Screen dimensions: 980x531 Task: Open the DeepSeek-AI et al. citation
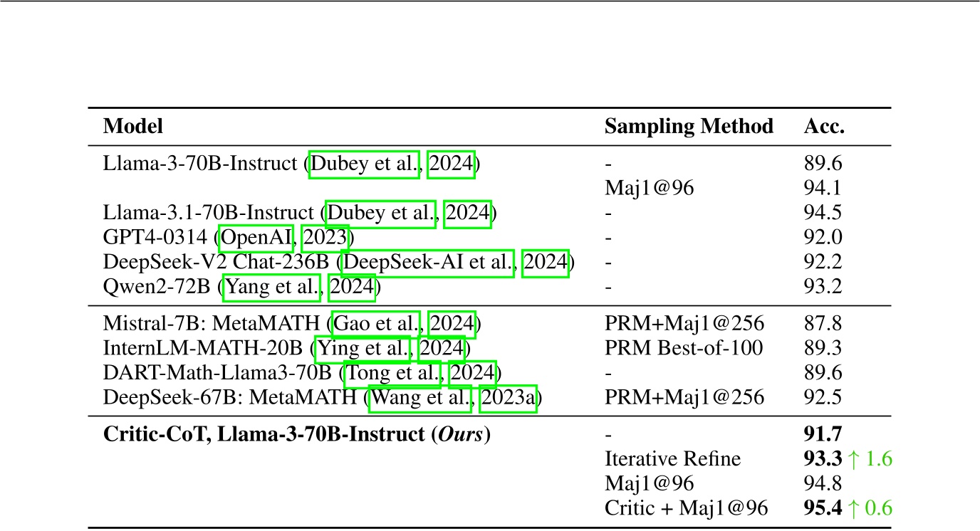click(x=429, y=263)
